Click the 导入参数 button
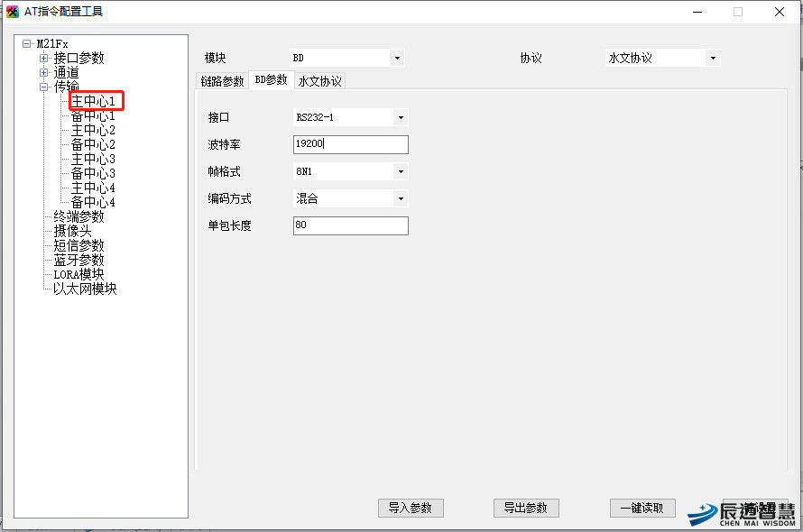Image resolution: width=803 pixels, height=532 pixels. coord(411,508)
